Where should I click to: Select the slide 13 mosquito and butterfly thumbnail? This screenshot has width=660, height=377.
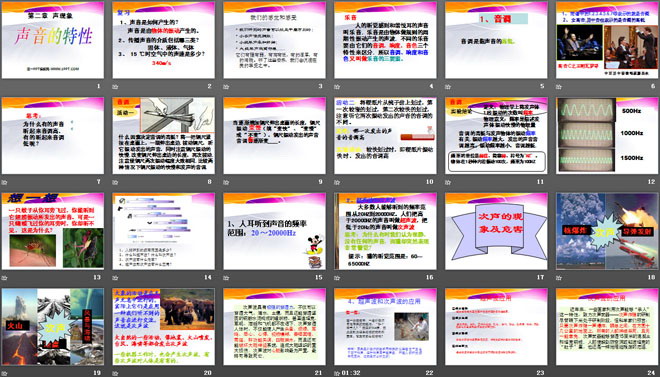click(x=53, y=231)
